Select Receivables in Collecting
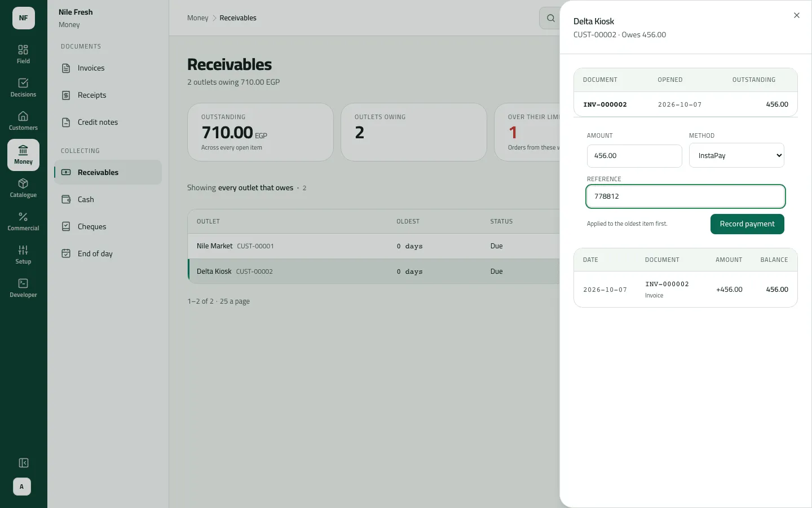The image size is (812, 508). (x=108, y=172)
